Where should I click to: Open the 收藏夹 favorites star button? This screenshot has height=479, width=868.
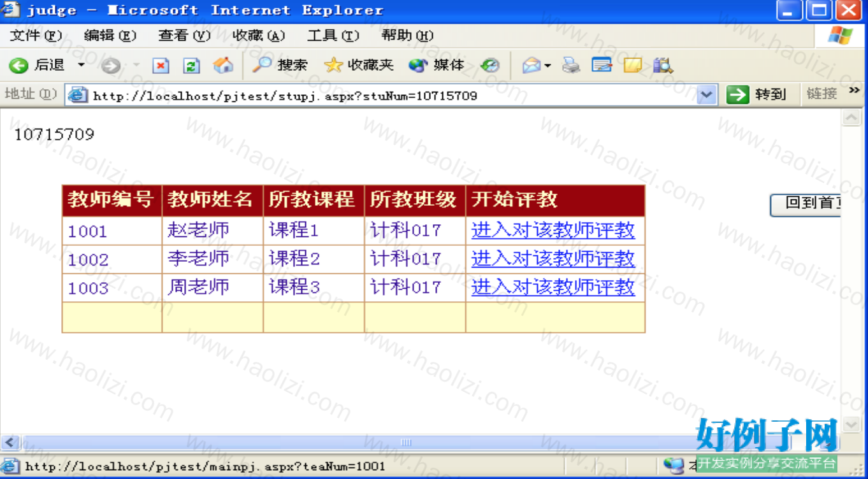pos(358,65)
